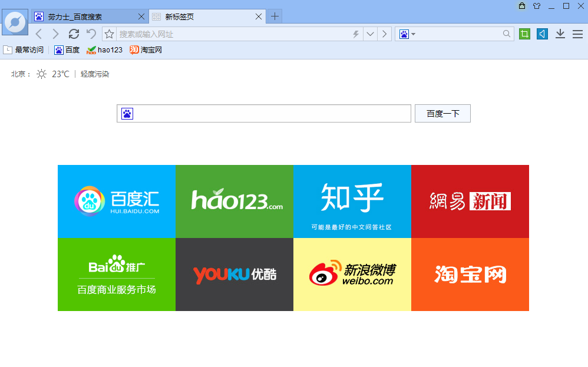Open the search engine selector dropdown

coord(407,34)
